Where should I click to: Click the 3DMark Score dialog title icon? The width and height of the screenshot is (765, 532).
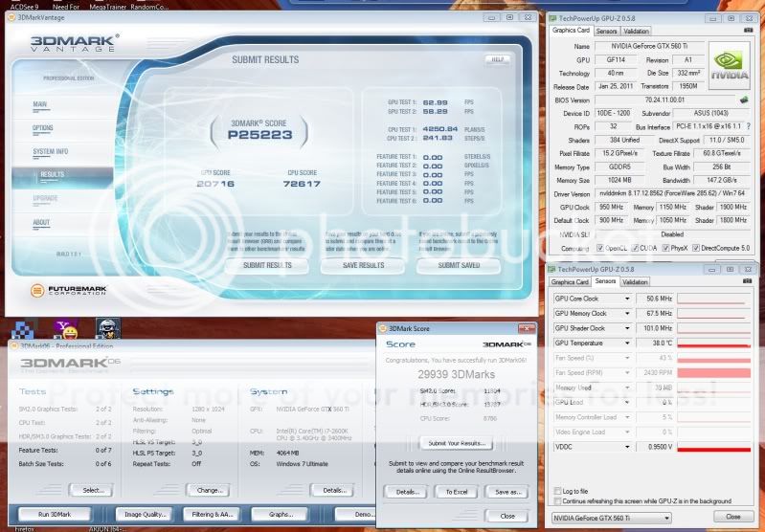(384, 328)
